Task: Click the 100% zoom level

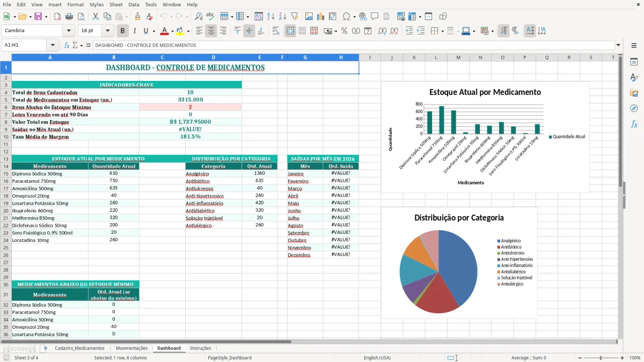Action: tap(635, 358)
